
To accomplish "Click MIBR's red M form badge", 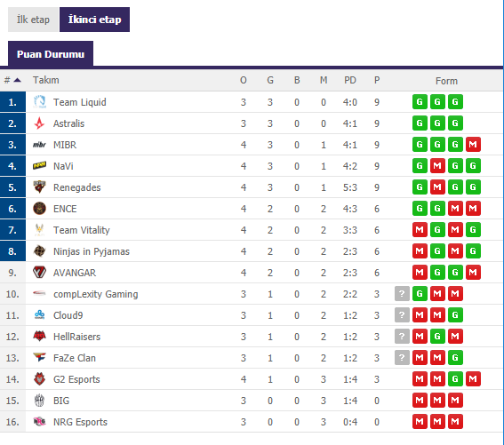I will point(473,145).
